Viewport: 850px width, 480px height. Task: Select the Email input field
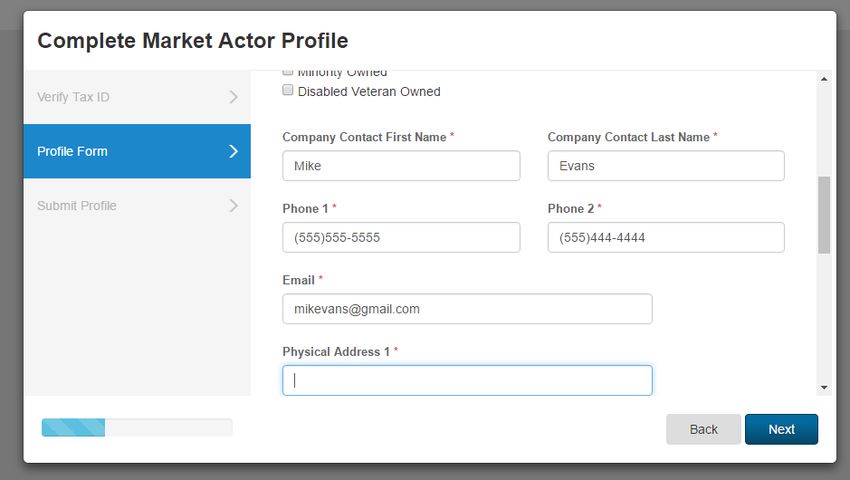(x=467, y=309)
